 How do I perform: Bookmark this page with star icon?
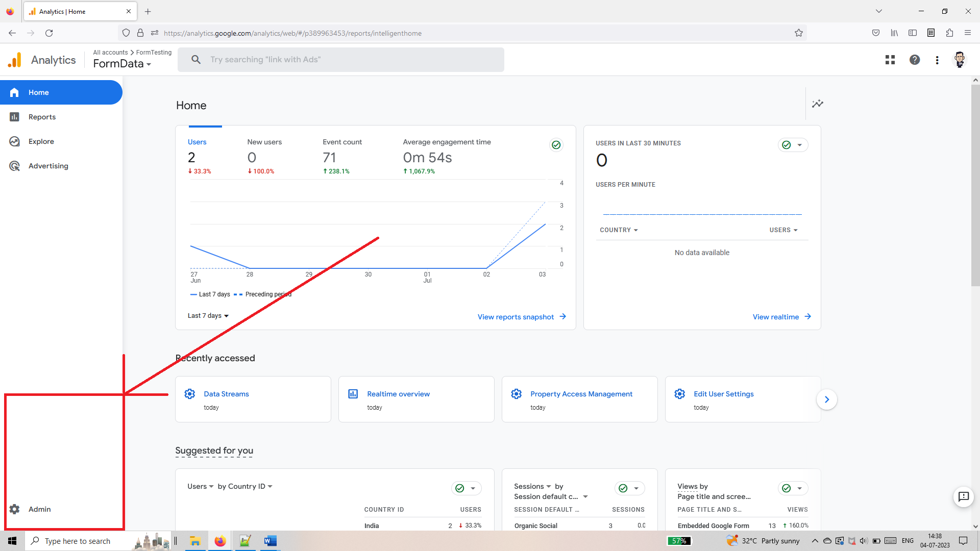tap(799, 33)
